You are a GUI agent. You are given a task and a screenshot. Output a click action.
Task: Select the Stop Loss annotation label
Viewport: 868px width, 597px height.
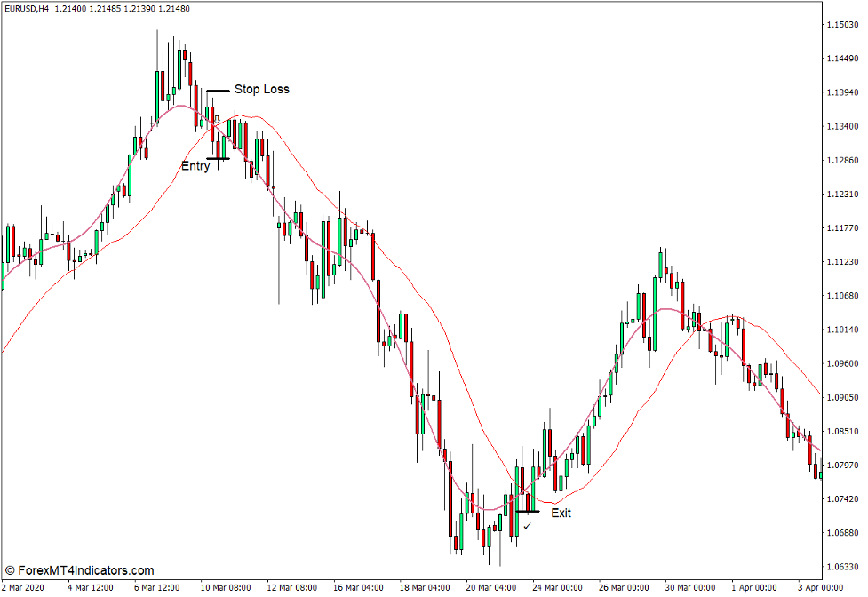262,89
